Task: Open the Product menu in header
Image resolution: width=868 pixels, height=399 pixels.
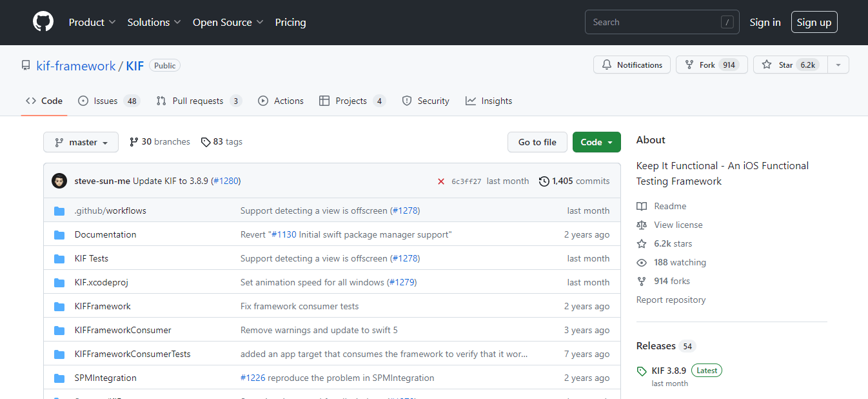Action: pyautogui.click(x=92, y=23)
